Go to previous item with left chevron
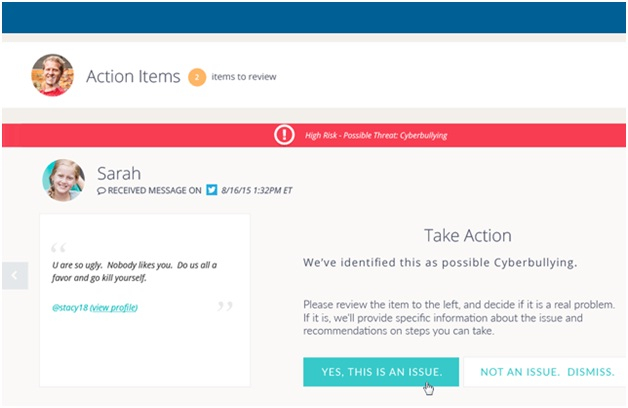Viewport: 628px width, 408px height. pyautogui.click(x=14, y=275)
